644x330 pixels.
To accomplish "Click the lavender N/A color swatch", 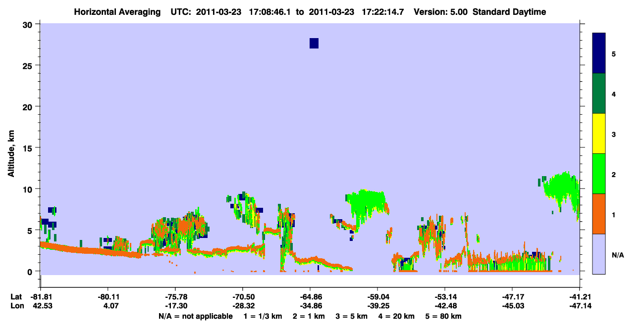I will click(x=599, y=253).
